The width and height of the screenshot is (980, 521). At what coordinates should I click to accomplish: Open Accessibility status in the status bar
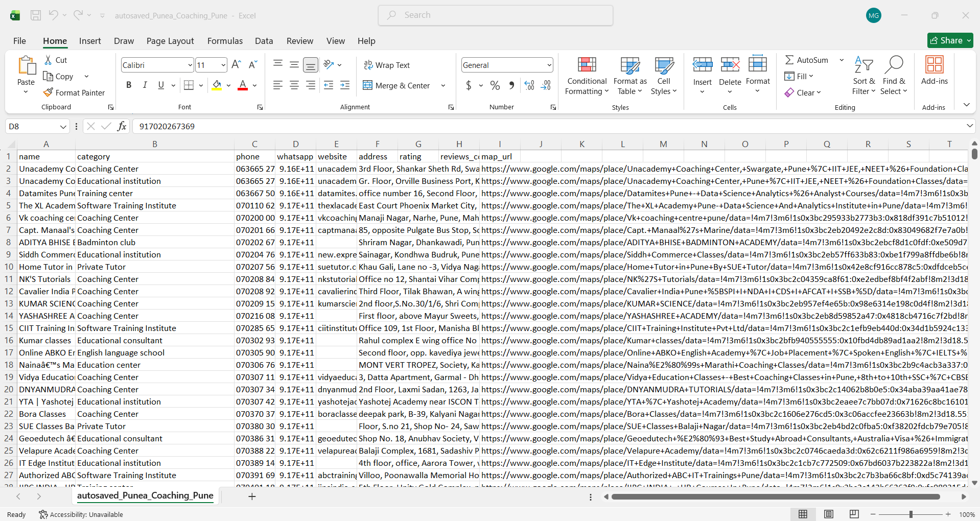(x=81, y=514)
